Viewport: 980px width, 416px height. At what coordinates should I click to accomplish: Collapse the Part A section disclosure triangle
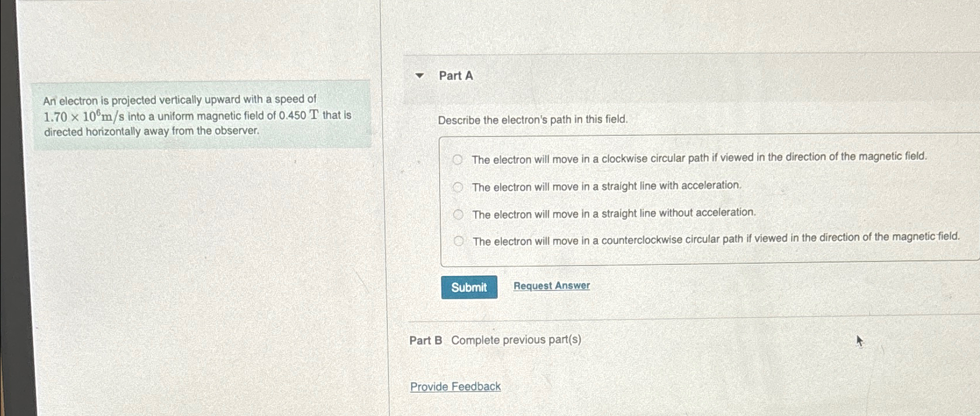pos(418,76)
